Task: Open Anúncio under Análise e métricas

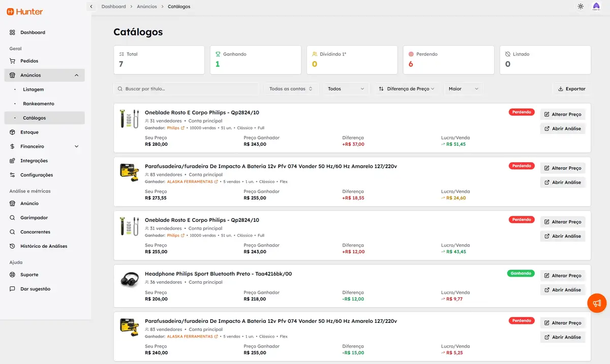Action: [x=44, y=203]
